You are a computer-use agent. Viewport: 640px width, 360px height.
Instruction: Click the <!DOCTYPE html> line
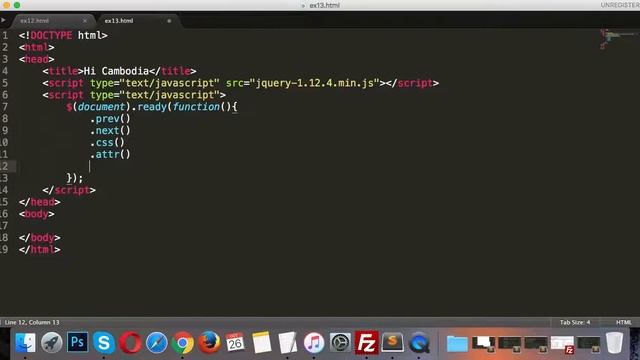63,36
